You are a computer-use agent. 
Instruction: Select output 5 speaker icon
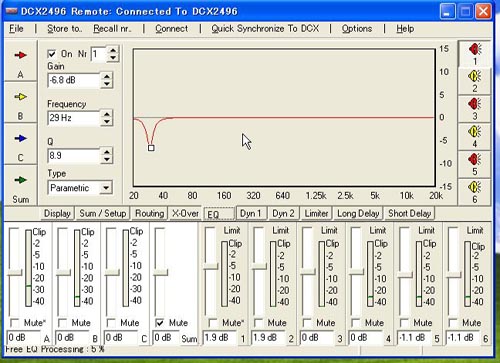point(475,159)
